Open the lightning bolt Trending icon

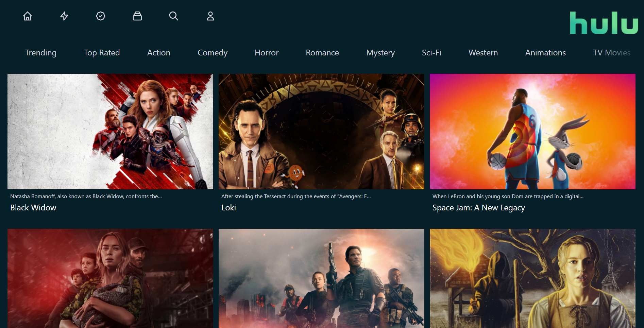(x=64, y=16)
